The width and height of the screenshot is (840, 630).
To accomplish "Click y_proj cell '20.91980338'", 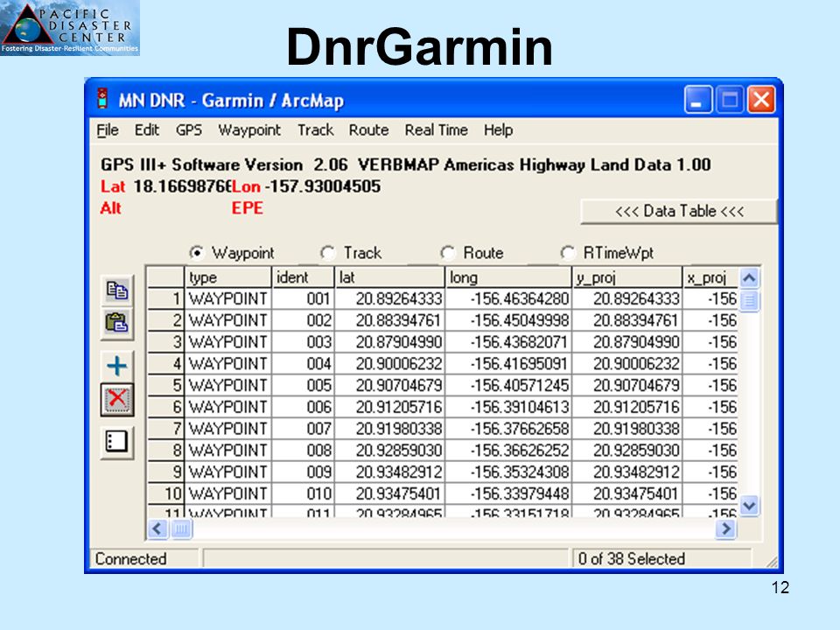I will tap(627, 429).
